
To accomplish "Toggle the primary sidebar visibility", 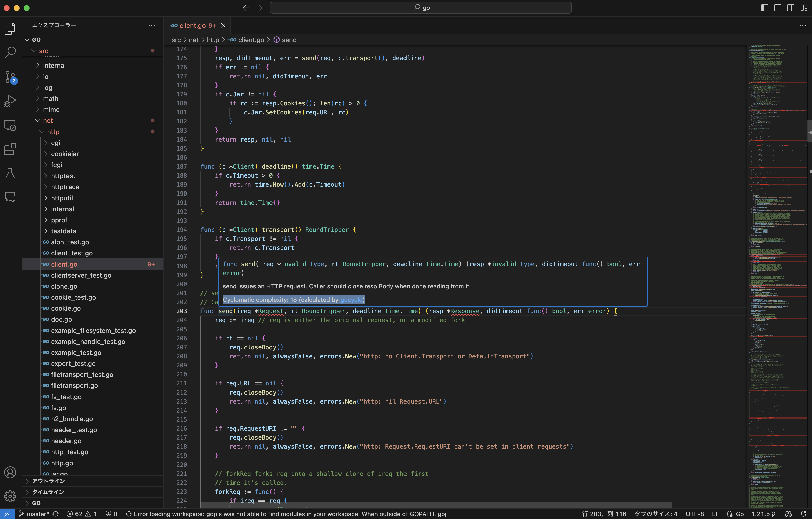I will pyautogui.click(x=765, y=8).
